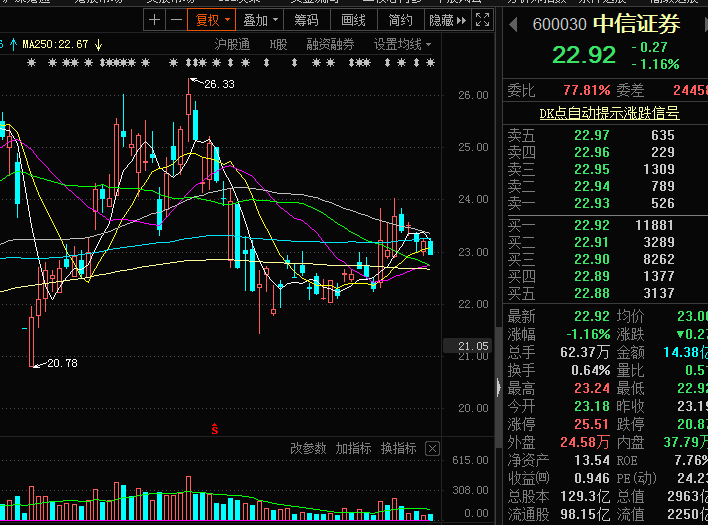
Task: Click the 净资产 value 13.54
Action: tap(592, 460)
